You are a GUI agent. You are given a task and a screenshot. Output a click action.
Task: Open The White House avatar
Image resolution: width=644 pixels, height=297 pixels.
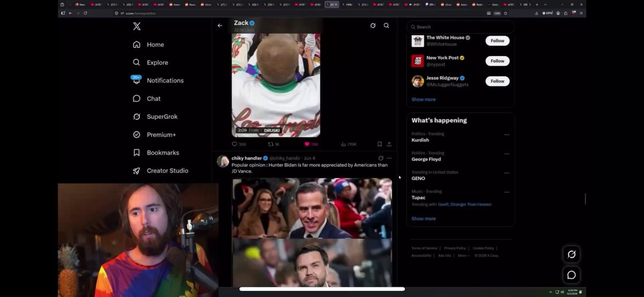pos(418,41)
